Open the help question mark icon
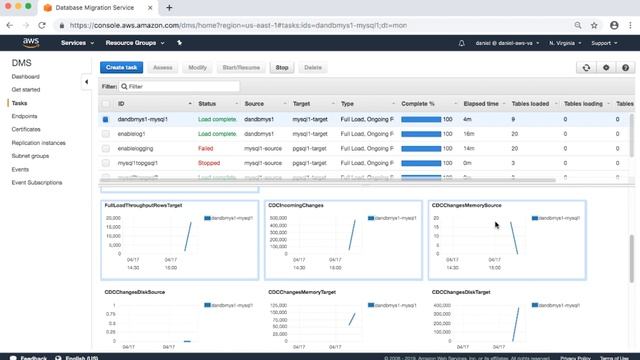Image resolution: width=640 pixels, height=360 pixels. click(625, 68)
